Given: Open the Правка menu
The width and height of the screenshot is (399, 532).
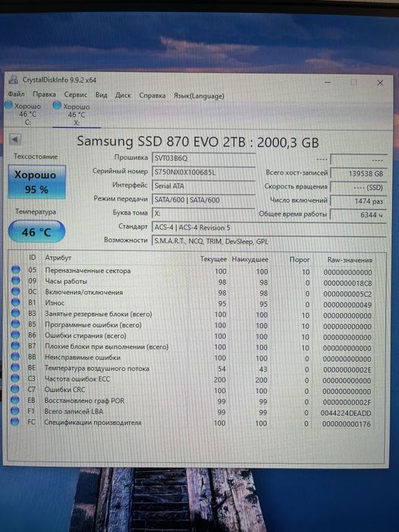Looking at the screenshot, I should click(44, 94).
